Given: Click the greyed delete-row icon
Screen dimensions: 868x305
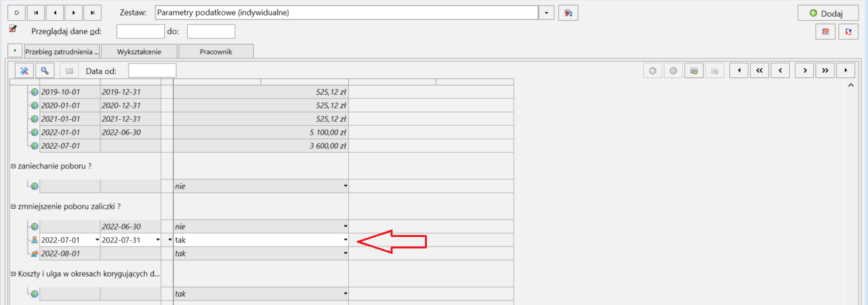Looking at the screenshot, I should click(x=714, y=70).
